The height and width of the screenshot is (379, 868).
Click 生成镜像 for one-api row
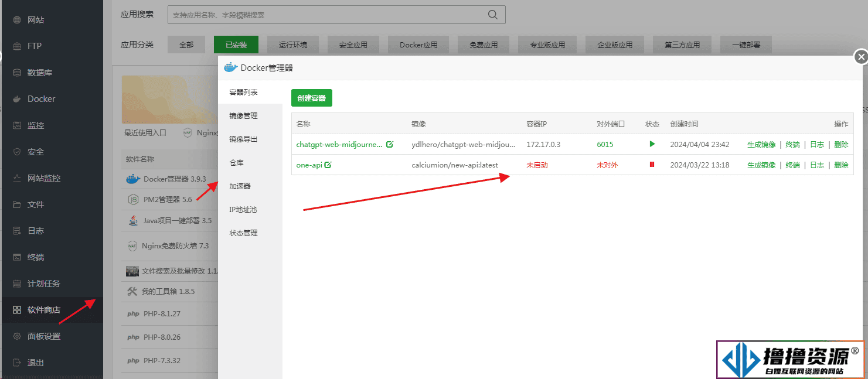point(761,165)
